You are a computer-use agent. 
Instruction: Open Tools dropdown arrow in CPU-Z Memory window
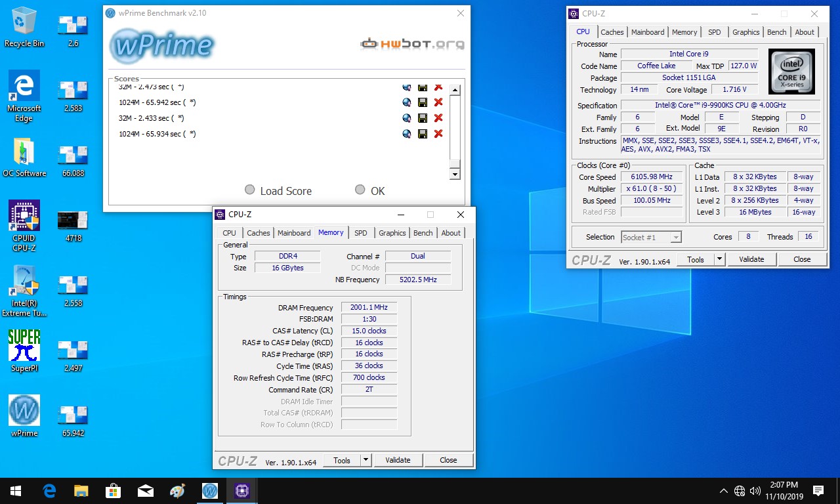tap(366, 460)
